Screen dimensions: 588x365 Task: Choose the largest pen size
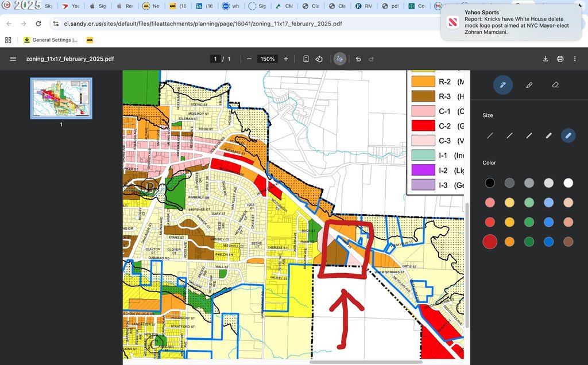[568, 136]
